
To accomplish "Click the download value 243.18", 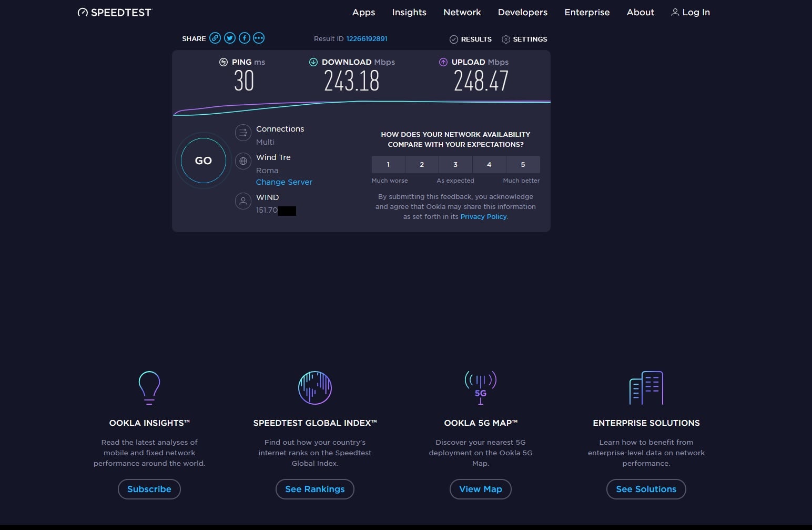I will click(x=351, y=81).
